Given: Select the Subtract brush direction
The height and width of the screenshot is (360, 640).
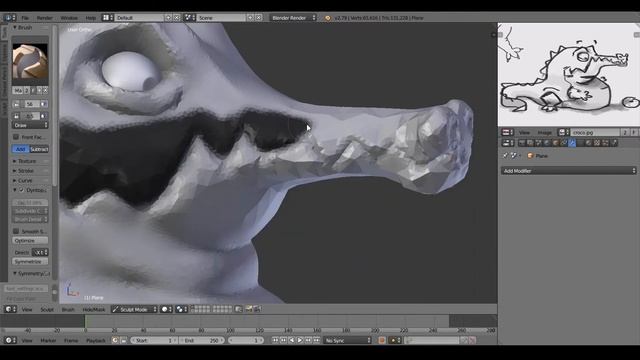Looking at the screenshot, I should 39,149.
